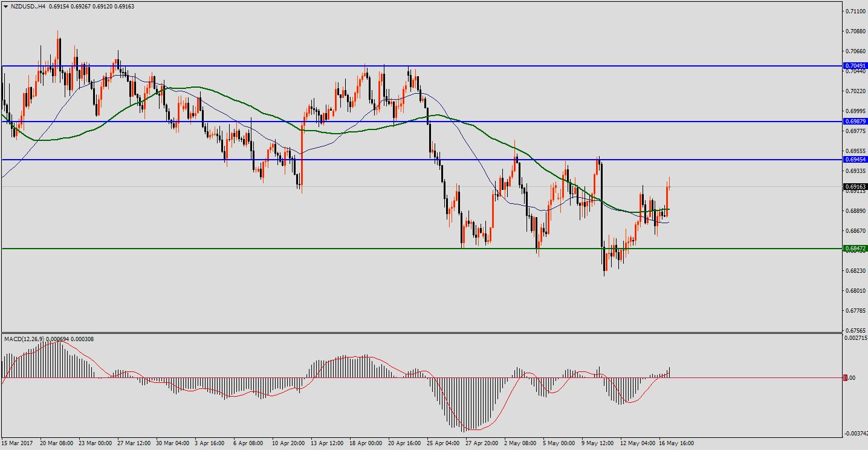Click the 0.71100 price scale value
Screen dimensions: 868x450
point(855,11)
